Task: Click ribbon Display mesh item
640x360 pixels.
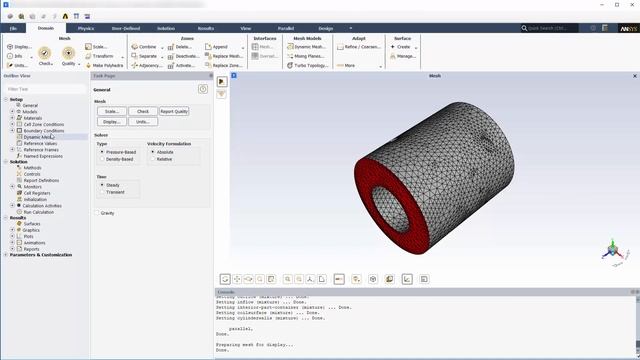Action: coord(19,47)
